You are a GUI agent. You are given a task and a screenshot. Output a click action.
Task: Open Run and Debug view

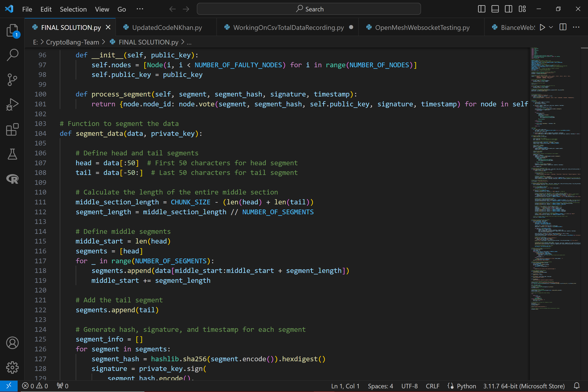coord(12,104)
